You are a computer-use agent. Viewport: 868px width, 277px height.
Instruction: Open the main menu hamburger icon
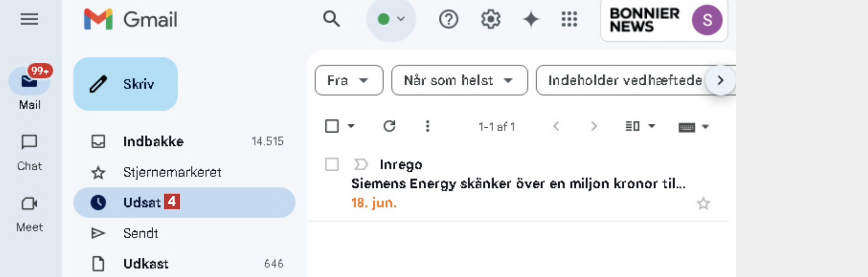click(29, 19)
